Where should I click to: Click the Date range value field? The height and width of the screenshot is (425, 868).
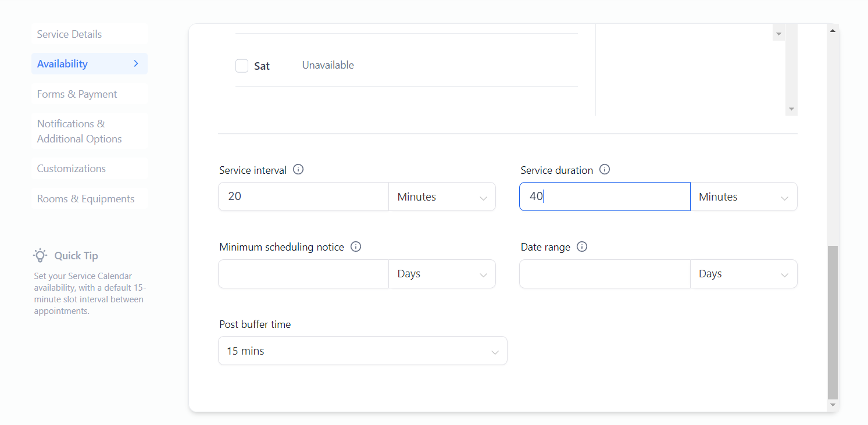[605, 274]
